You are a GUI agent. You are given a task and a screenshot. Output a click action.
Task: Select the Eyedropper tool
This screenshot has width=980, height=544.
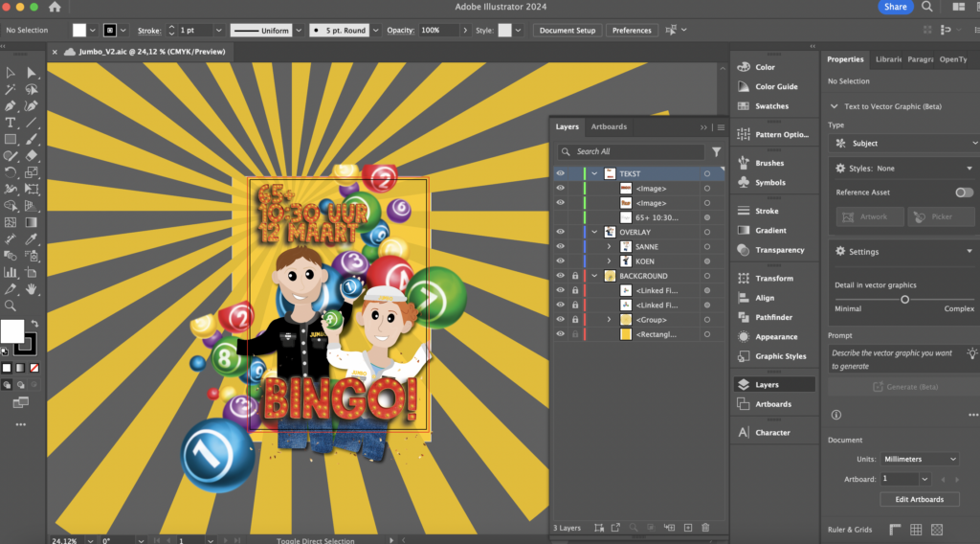point(31,238)
